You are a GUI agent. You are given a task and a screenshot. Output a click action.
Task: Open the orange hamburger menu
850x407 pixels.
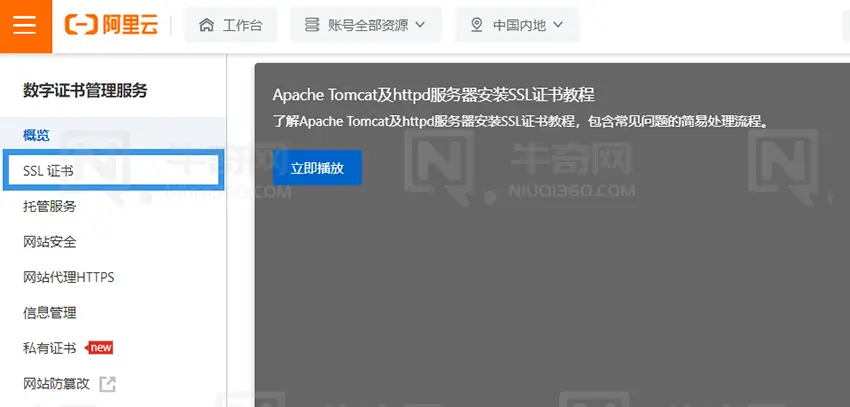click(25, 25)
